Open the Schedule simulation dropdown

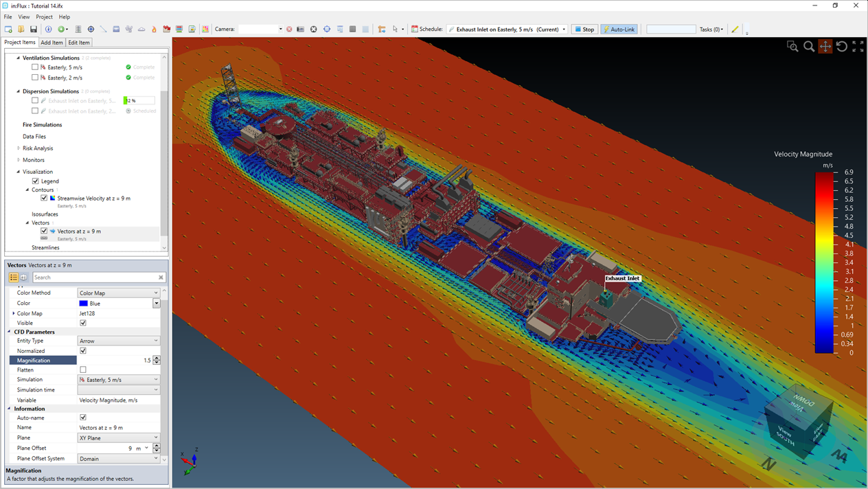pyautogui.click(x=507, y=30)
